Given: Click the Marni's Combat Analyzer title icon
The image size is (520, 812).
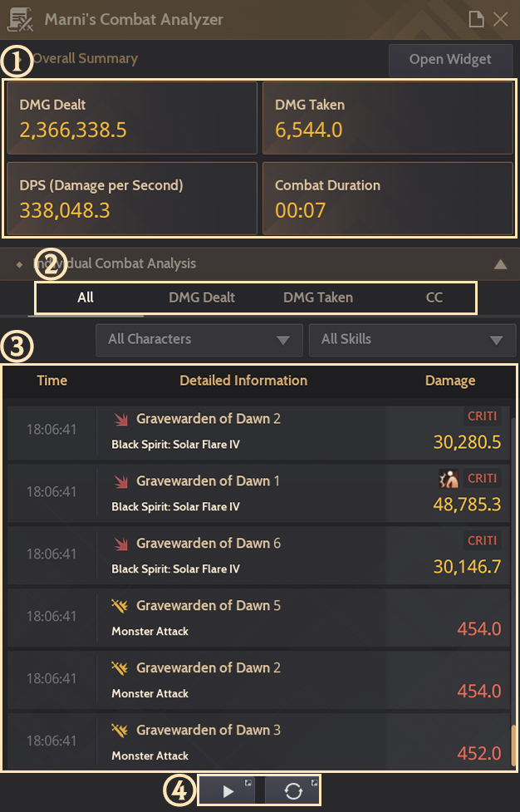Looking at the screenshot, I should [21, 20].
